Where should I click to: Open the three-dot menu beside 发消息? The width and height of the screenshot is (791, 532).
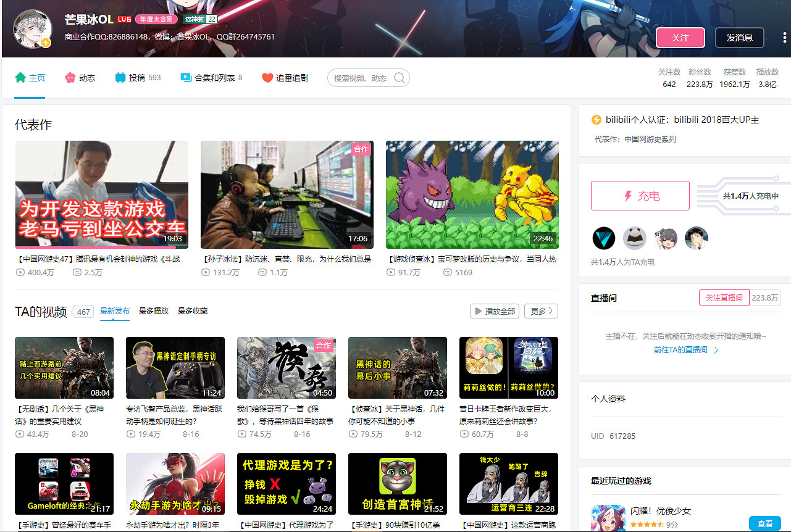[x=784, y=38]
